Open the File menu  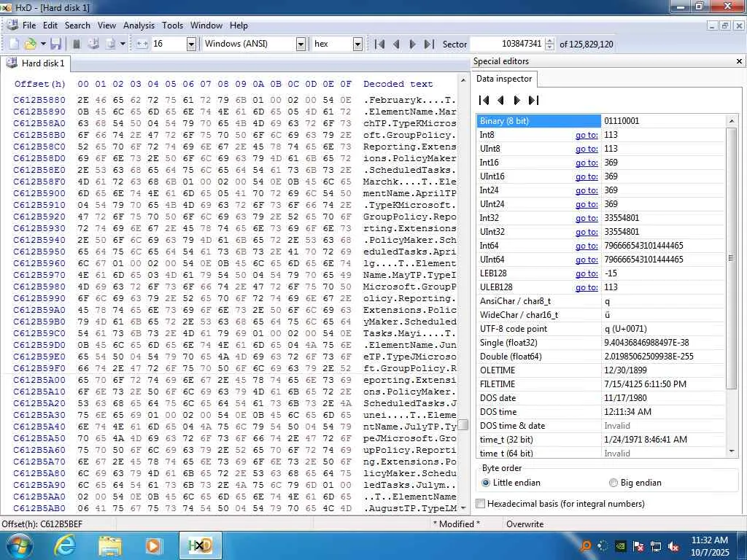[x=29, y=26]
